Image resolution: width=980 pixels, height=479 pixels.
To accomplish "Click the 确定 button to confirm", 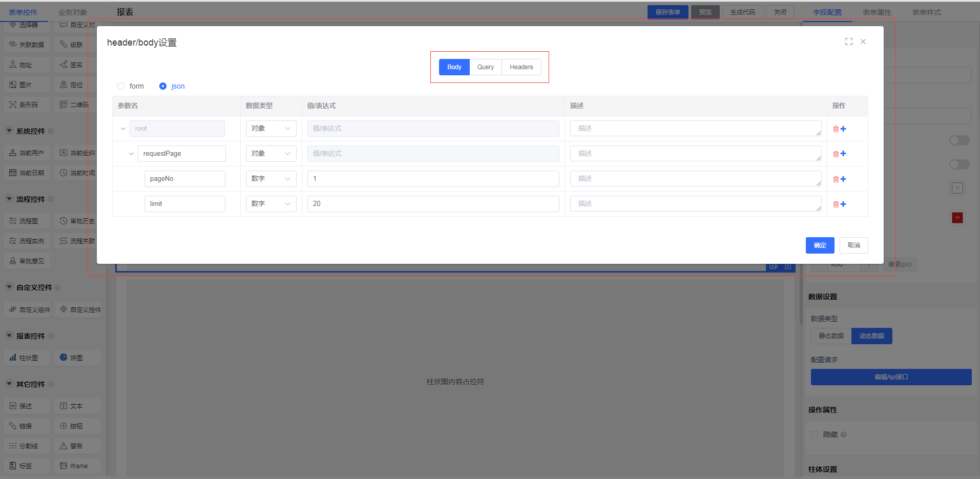I will coord(820,245).
